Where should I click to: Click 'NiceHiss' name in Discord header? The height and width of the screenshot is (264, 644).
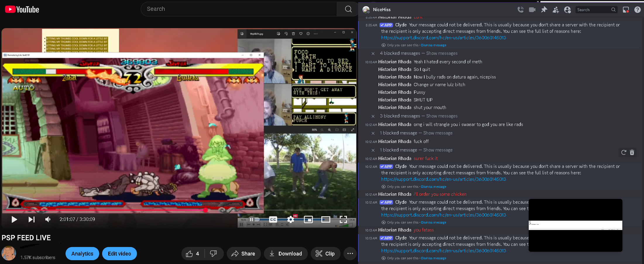click(x=382, y=10)
